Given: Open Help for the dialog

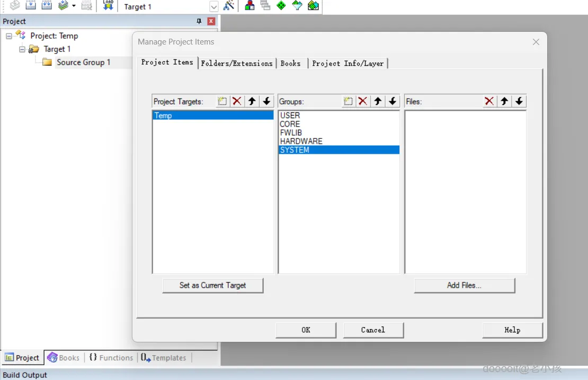Looking at the screenshot, I should (x=512, y=330).
